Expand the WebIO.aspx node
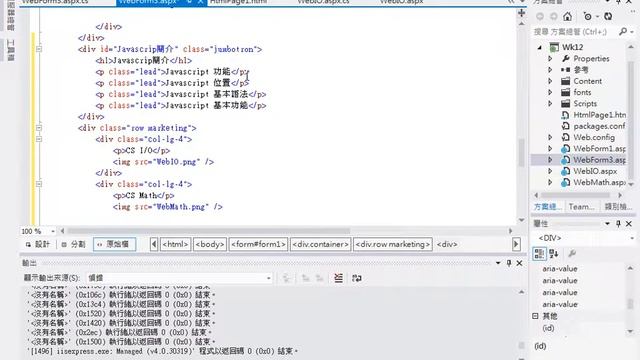640x360 pixels. point(550,171)
